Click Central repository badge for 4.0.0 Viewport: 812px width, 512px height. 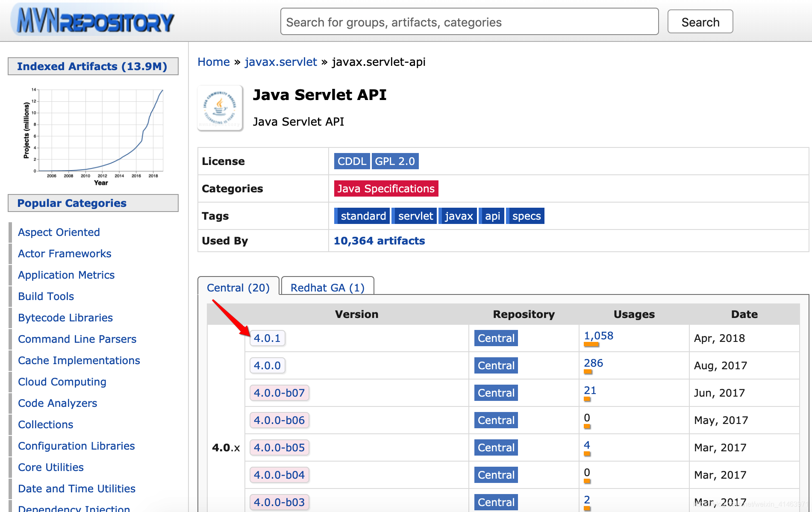[x=496, y=365]
